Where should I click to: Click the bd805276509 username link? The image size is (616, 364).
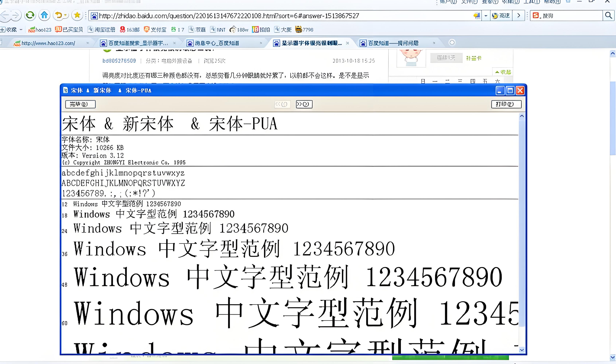119,61
